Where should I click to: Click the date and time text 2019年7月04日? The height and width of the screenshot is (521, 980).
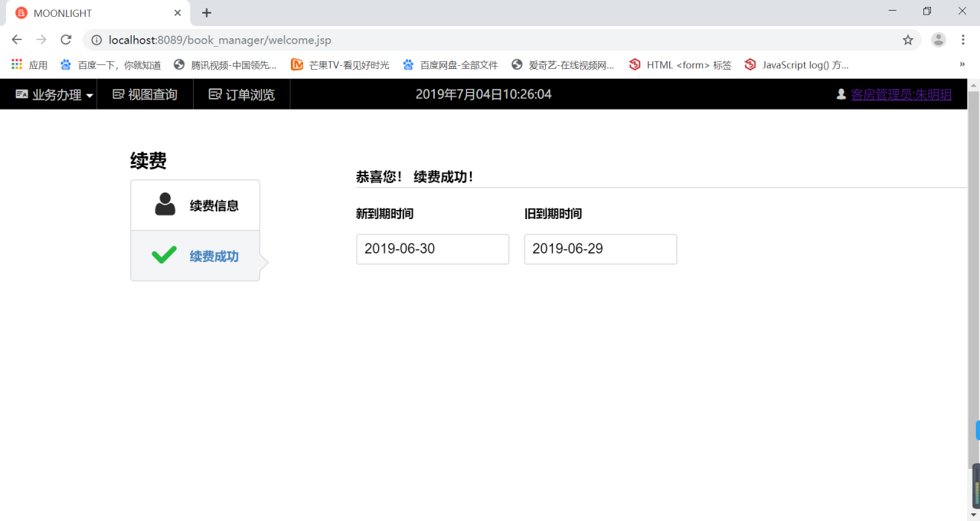tap(483, 94)
